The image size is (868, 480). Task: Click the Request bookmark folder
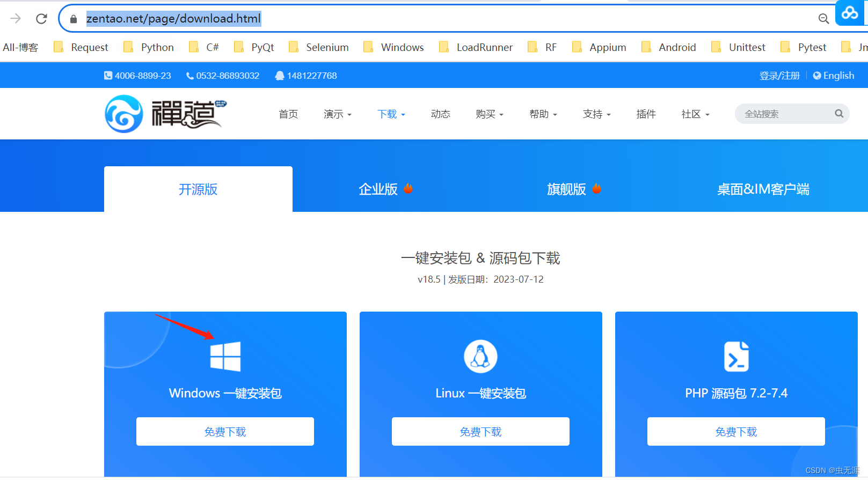pyautogui.click(x=81, y=47)
